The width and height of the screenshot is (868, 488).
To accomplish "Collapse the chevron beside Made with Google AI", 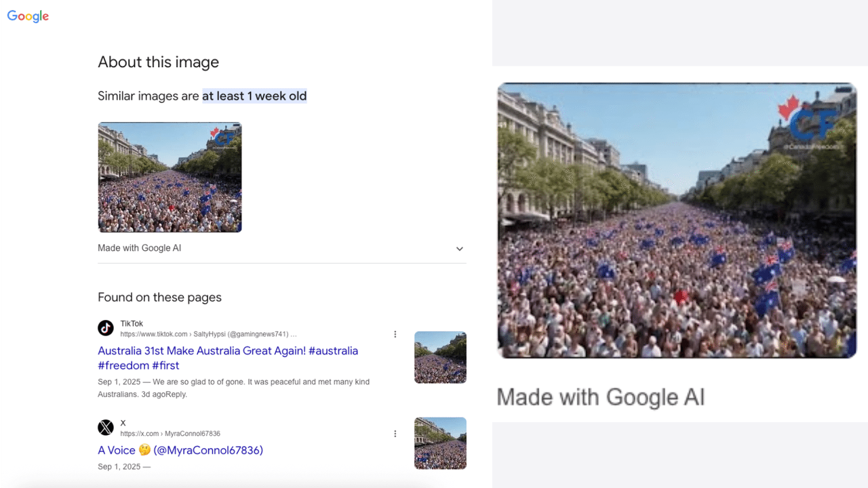I will [459, 248].
